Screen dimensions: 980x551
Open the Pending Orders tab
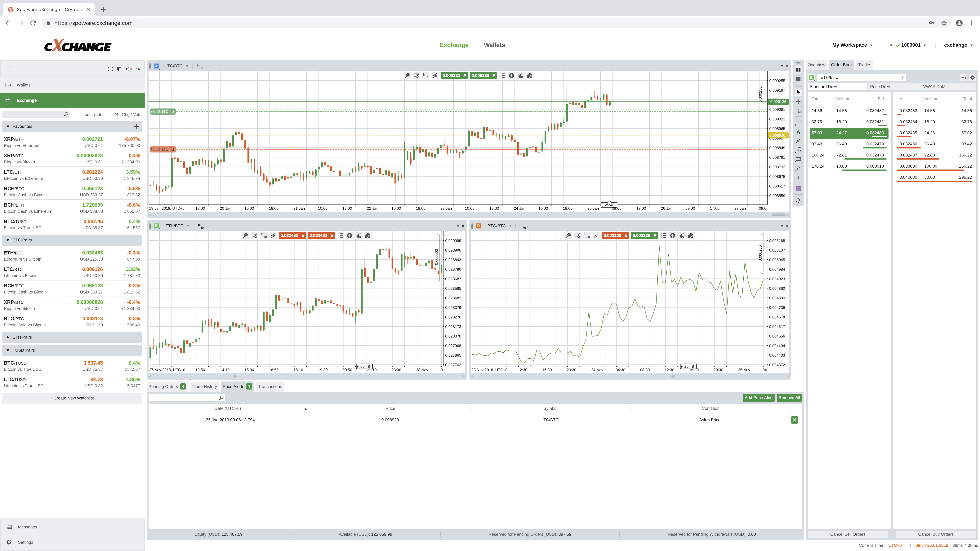167,387
